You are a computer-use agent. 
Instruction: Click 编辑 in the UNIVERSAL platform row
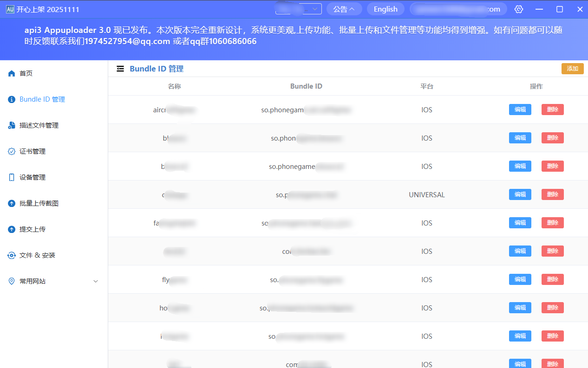pos(520,194)
